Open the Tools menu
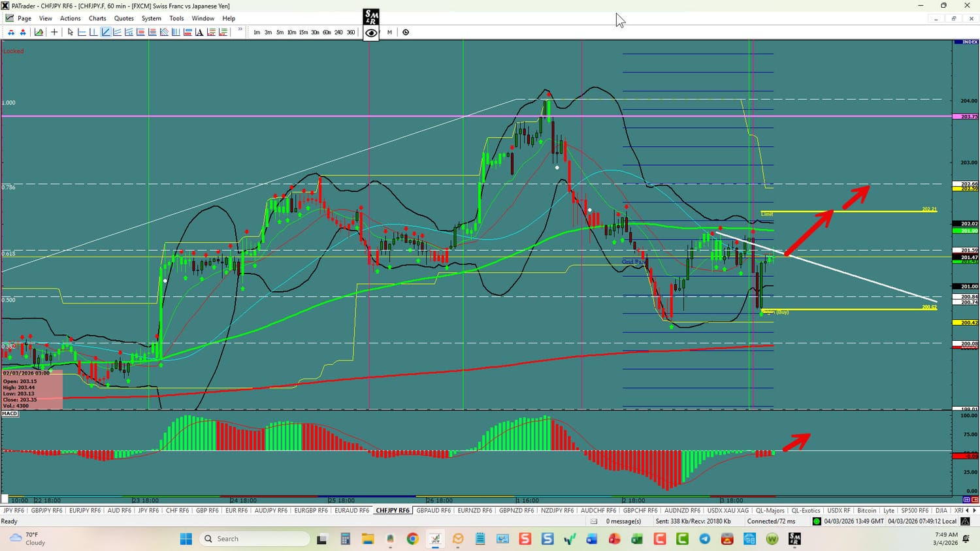 (176, 18)
